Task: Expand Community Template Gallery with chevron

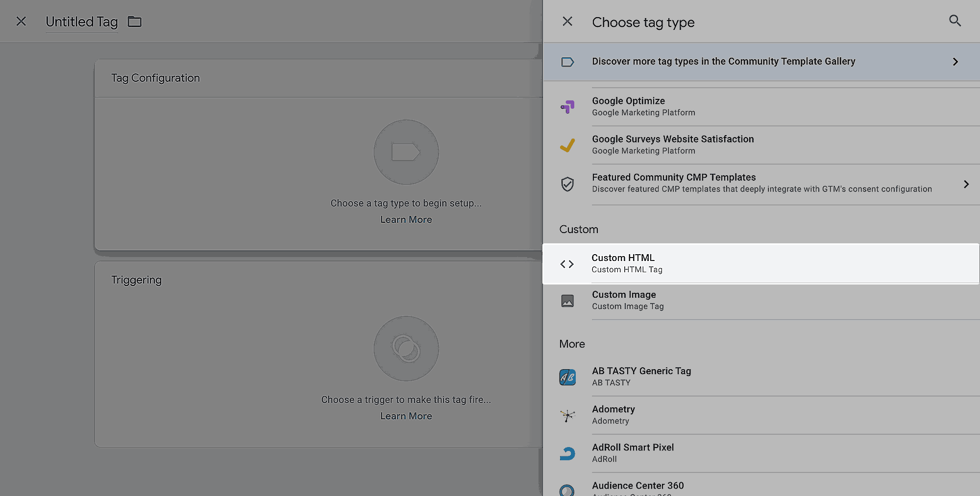Action: coord(955,62)
